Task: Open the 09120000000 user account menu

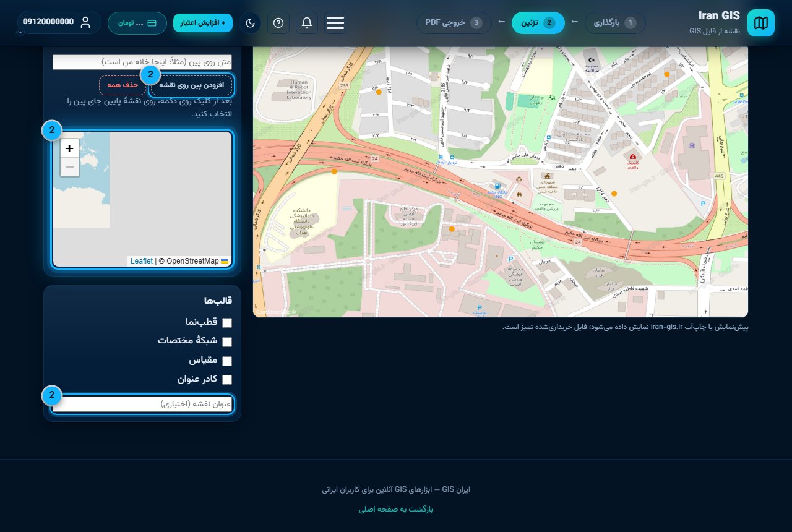Action: point(59,22)
